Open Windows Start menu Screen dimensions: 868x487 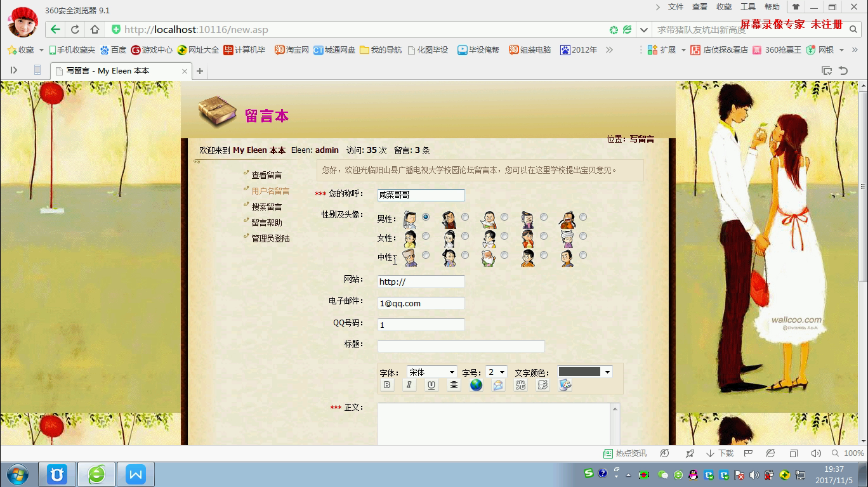click(x=18, y=474)
